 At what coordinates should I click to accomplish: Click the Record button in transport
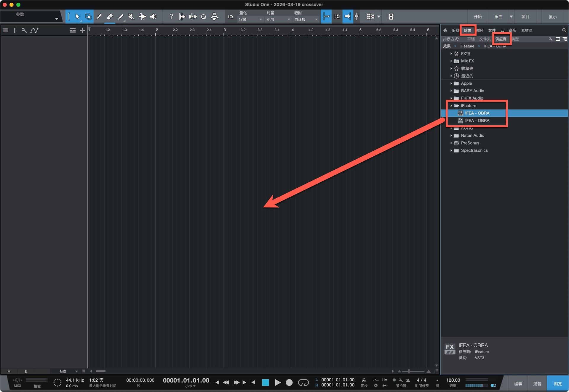coord(289,383)
